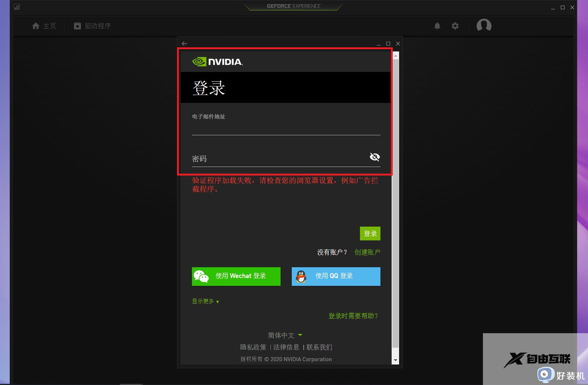Sign in using the QQ button
Viewport: 588px width, 385px height.
(x=336, y=276)
